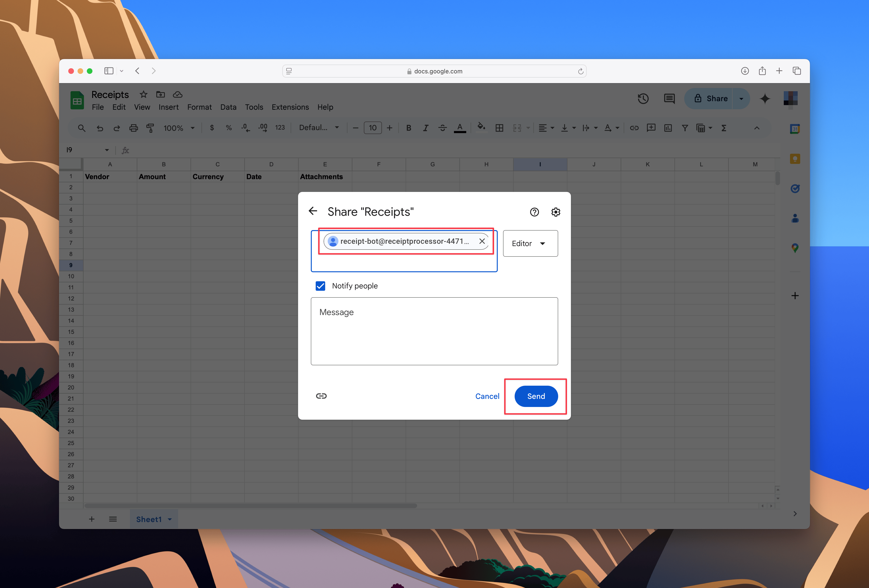
Task: Open the Gemini sparkle icon
Action: [765, 99]
